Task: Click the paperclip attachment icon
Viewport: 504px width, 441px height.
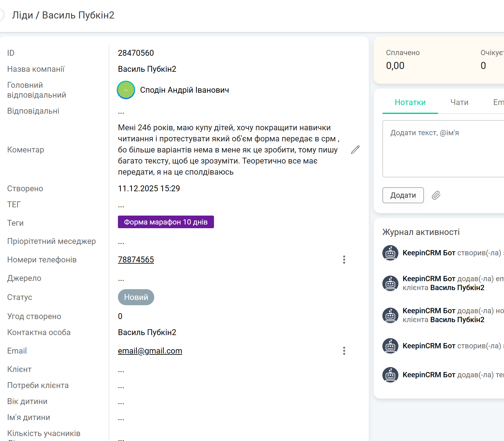Action: pos(436,195)
